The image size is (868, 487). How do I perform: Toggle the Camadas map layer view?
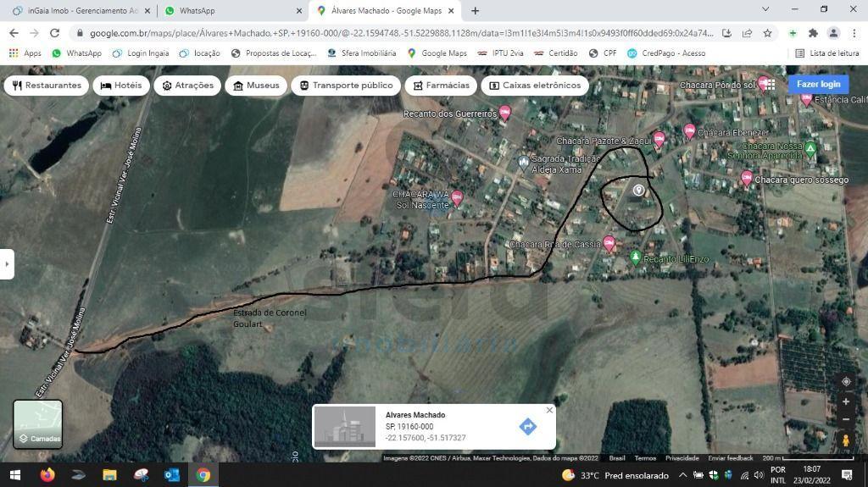tap(38, 423)
